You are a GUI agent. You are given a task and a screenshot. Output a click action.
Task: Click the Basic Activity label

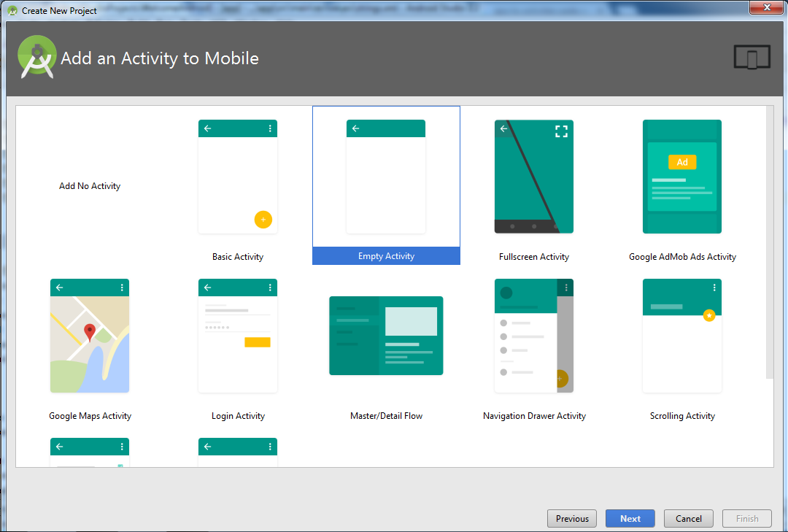click(238, 256)
